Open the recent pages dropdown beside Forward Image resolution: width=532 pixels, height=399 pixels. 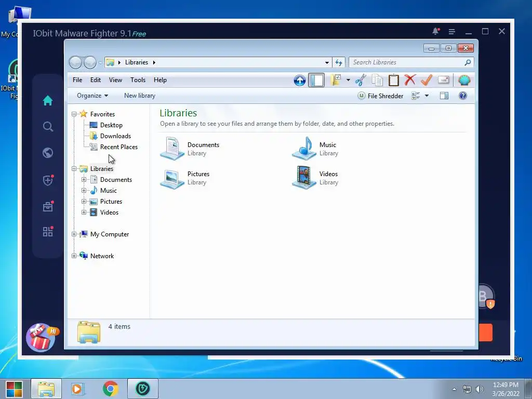pos(100,63)
